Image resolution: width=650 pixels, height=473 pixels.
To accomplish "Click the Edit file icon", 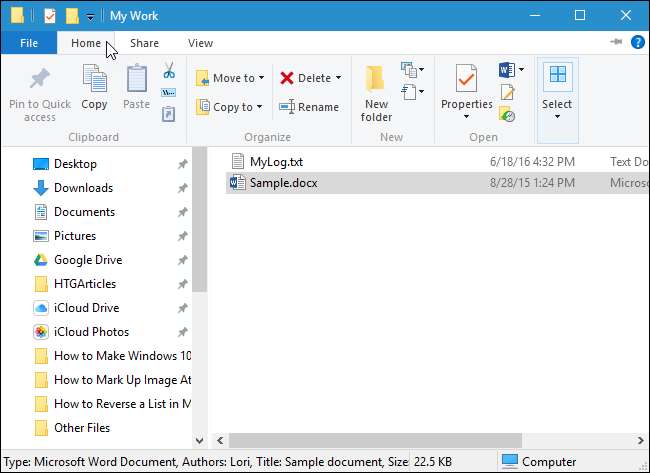I will click(x=507, y=92).
